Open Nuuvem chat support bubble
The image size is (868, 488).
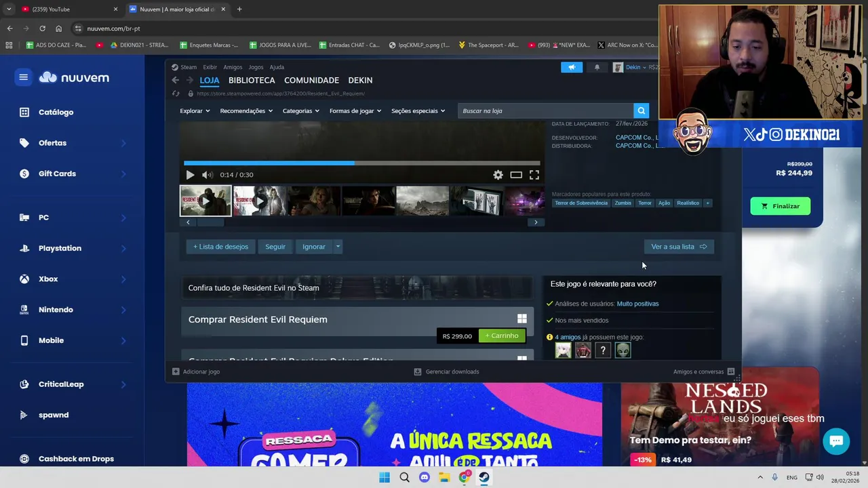coord(836,441)
